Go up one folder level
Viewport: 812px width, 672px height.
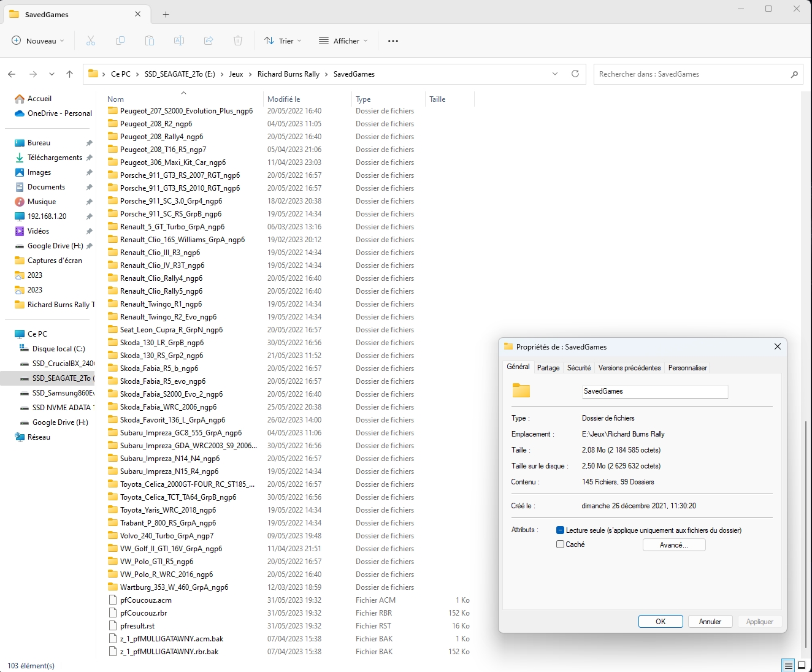click(x=70, y=74)
